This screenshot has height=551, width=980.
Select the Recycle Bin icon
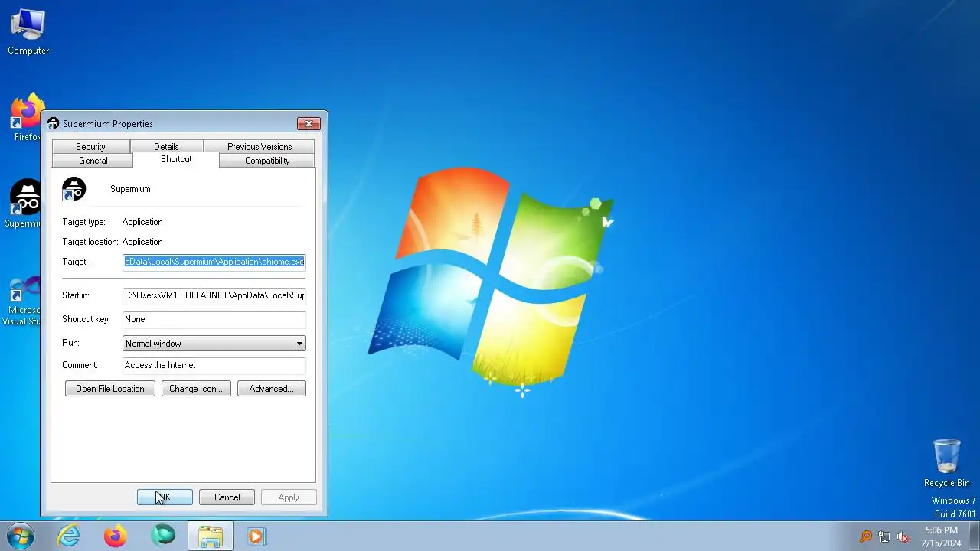(946, 463)
